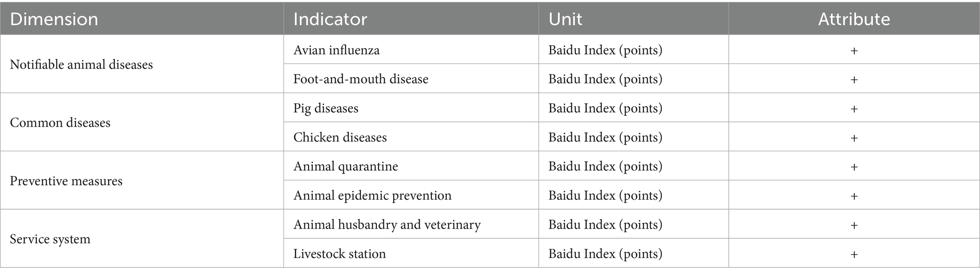The height and width of the screenshot is (276, 980).
Task: Click the Notifiable animal diseases cell
Action: coord(82,64)
